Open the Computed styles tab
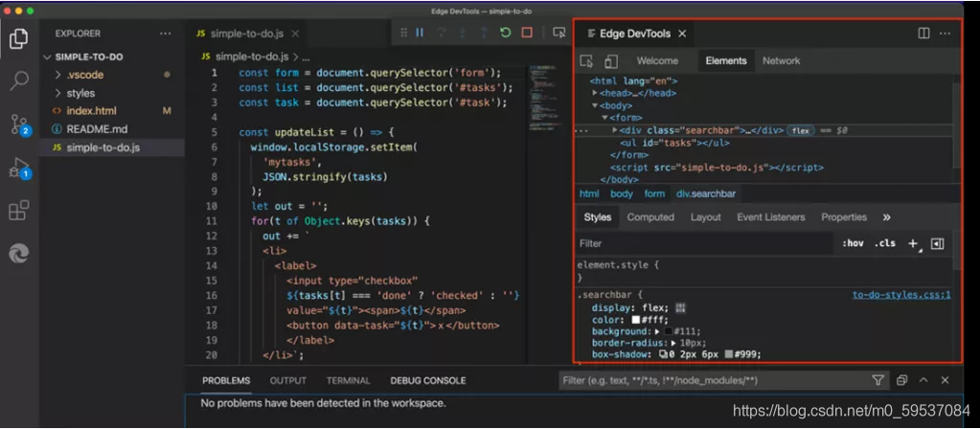This screenshot has width=980, height=429. [x=650, y=217]
